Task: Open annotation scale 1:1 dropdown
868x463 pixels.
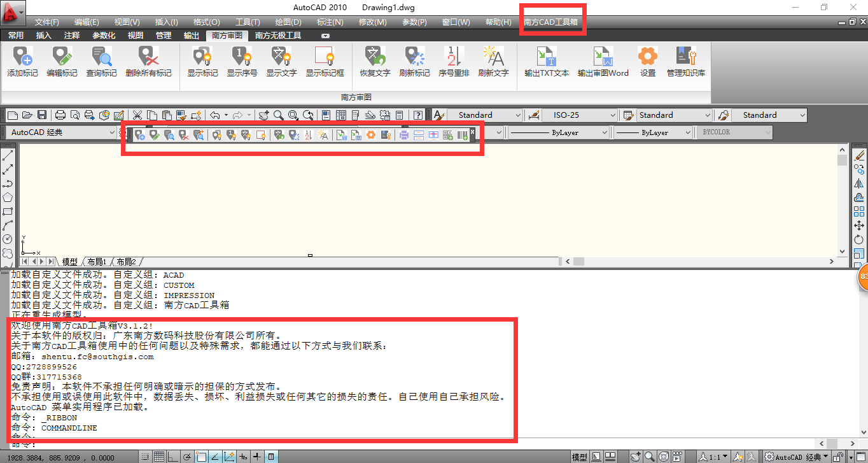Action: pyautogui.click(x=713, y=457)
